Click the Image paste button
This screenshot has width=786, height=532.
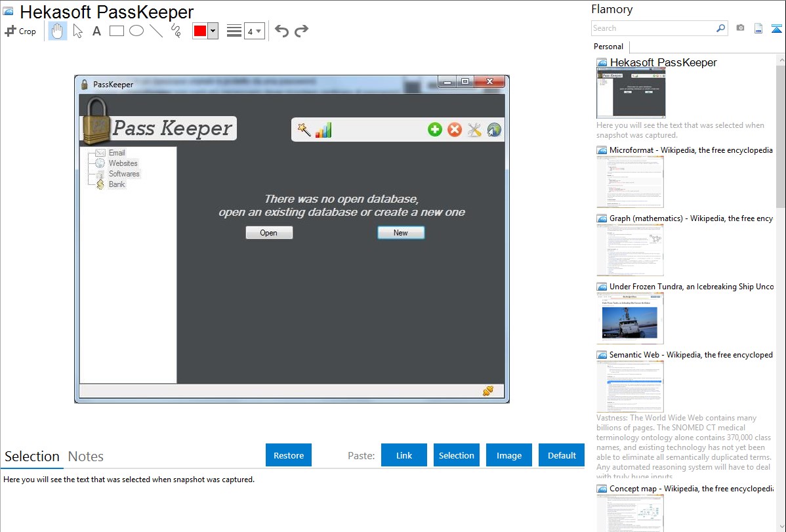508,455
